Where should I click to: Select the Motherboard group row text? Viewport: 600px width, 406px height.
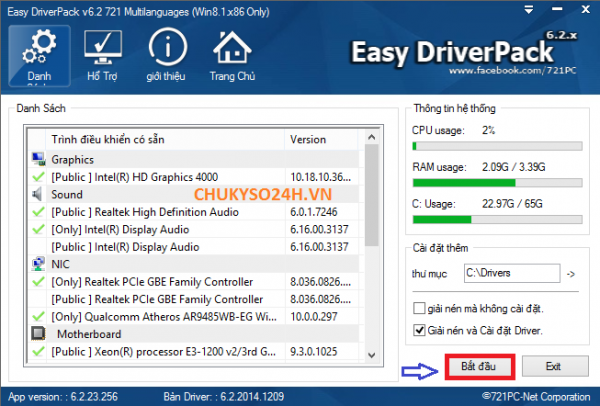(89, 334)
